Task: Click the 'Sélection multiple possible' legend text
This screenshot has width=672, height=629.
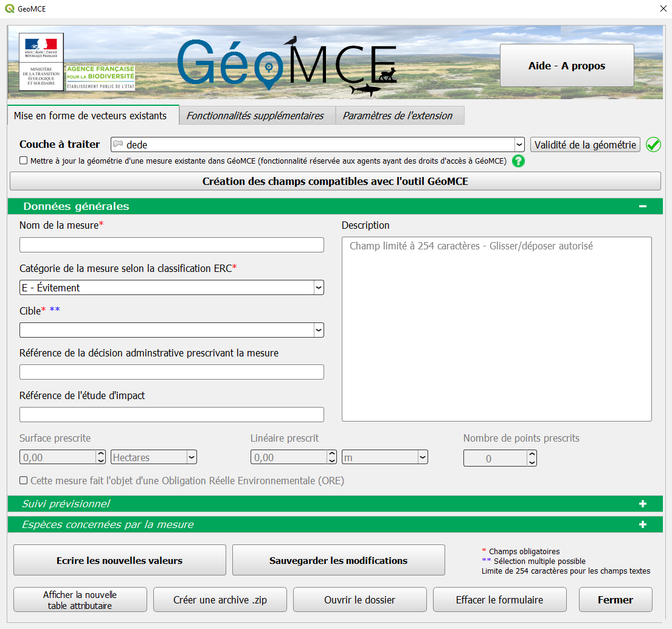Action: click(x=539, y=561)
